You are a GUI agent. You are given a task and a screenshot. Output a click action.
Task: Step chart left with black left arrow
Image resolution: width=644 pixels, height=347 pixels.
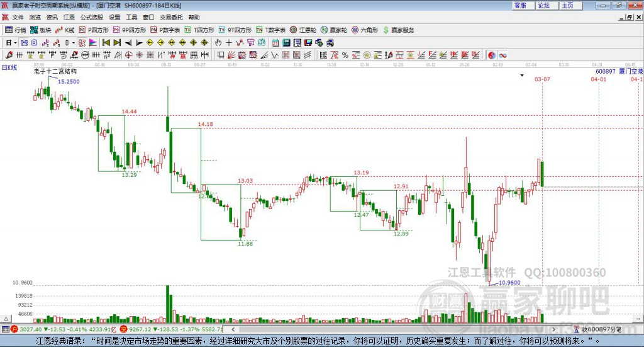click(x=128, y=43)
